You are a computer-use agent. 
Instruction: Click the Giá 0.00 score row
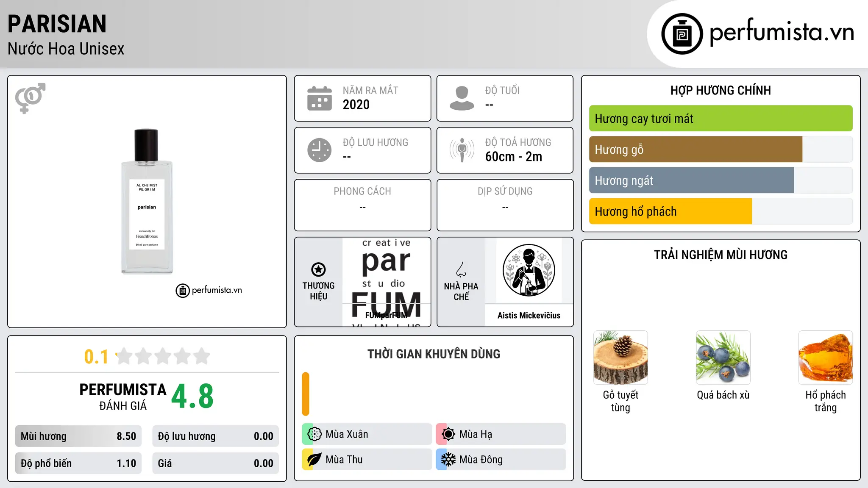216,463
